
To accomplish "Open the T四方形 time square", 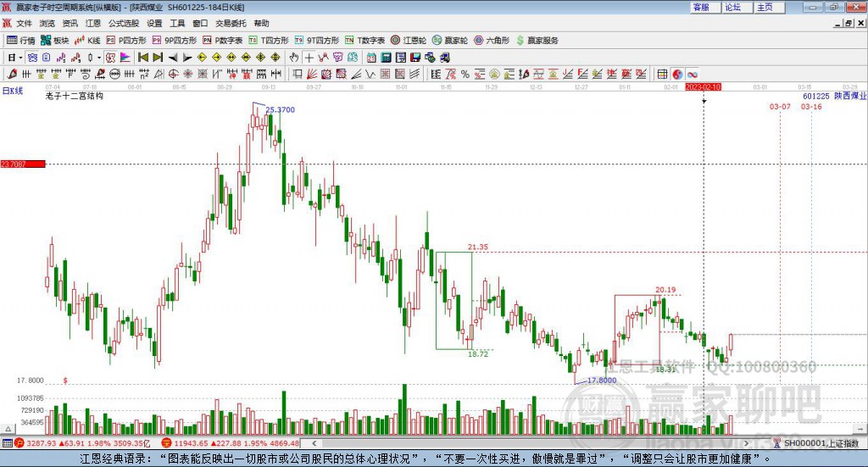I will [269, 41].
